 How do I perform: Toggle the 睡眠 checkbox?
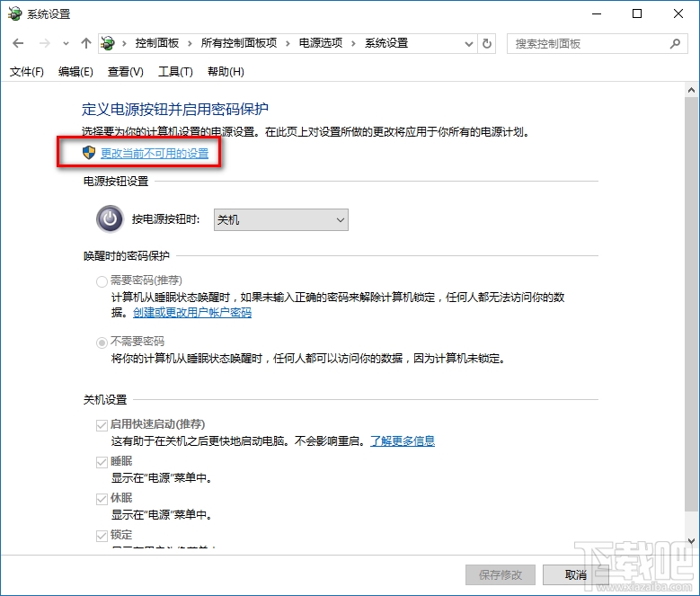click(x=102, y=462)
